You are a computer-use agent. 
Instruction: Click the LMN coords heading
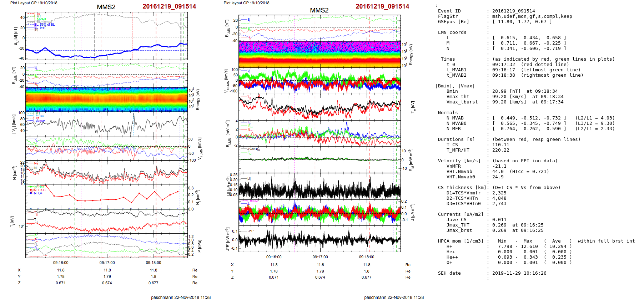tap(452, 32)
